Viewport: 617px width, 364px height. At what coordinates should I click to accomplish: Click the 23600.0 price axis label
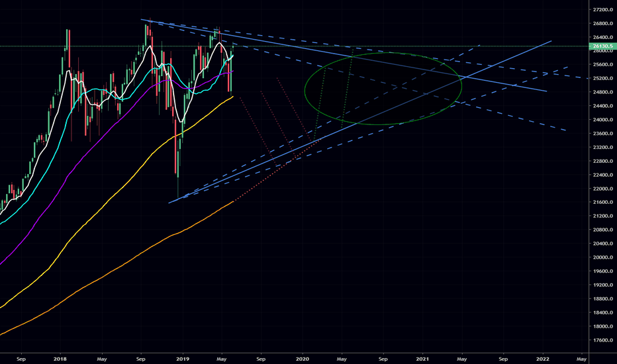tap(603, 134)
